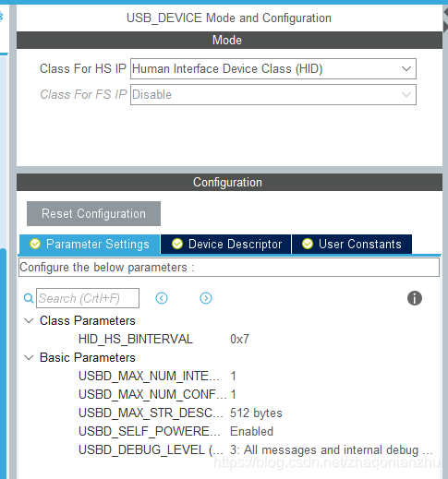Click the Mode section header

229,40
